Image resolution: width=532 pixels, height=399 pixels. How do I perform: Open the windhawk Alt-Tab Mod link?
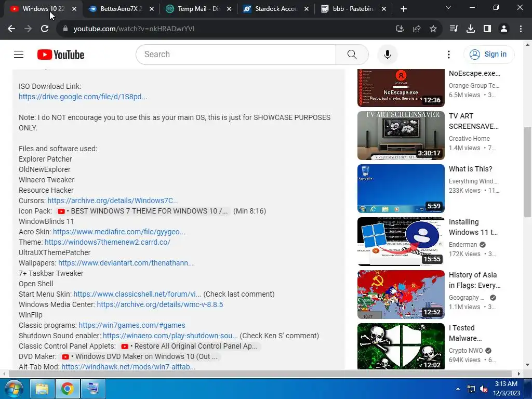[128, 367]
